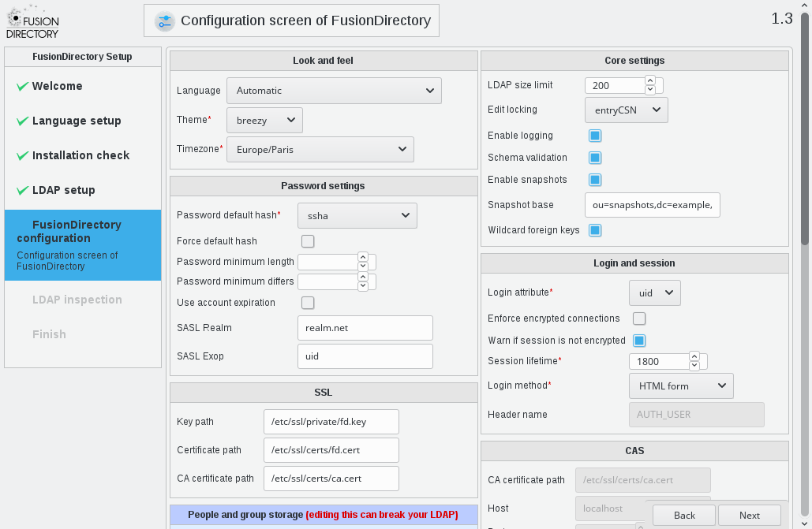This screenshot has height=529, width=812.
Task: Go to the Welcome setup step
Action: (x=57, y=86)
